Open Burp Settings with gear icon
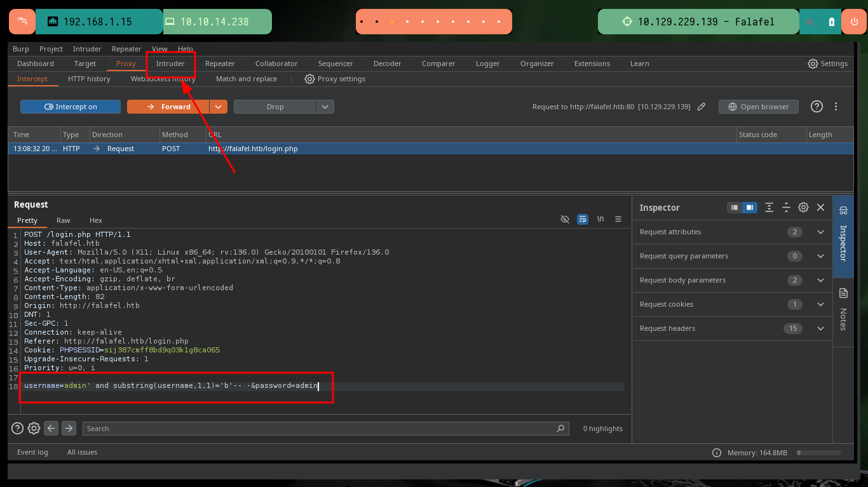This screenshot has width=868, height=487. tap(828, 63)
